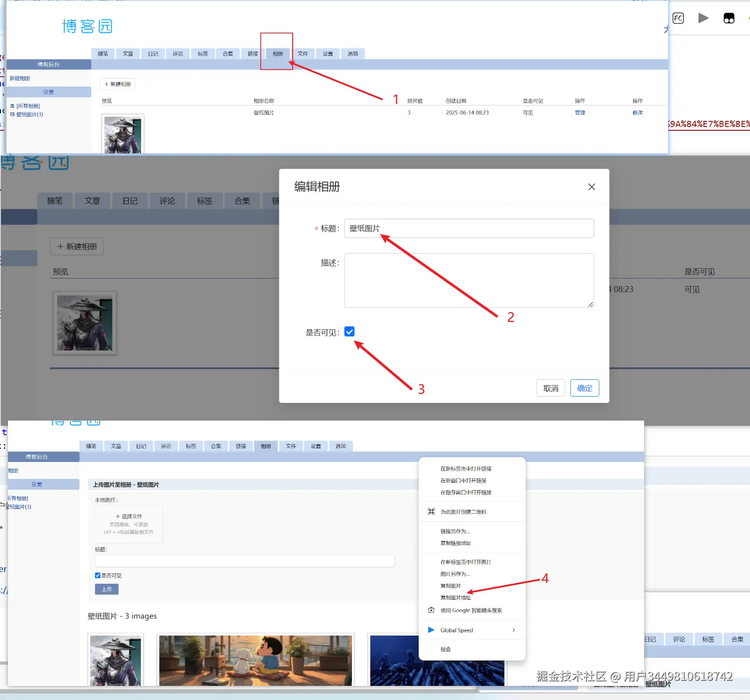The width and height of the screenshot is (750, 700).
Task: Open the 文件 tab in top screenshot
Action: click(x=303, y=54)
